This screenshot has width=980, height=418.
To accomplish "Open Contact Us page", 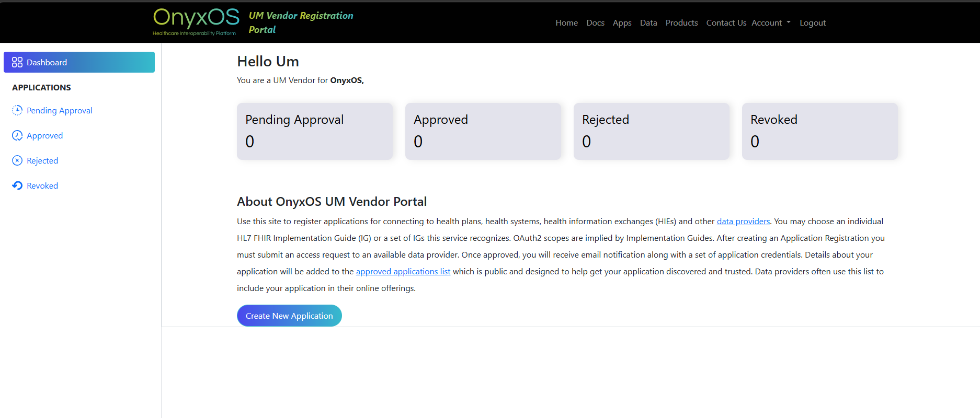I will [726, 22].
